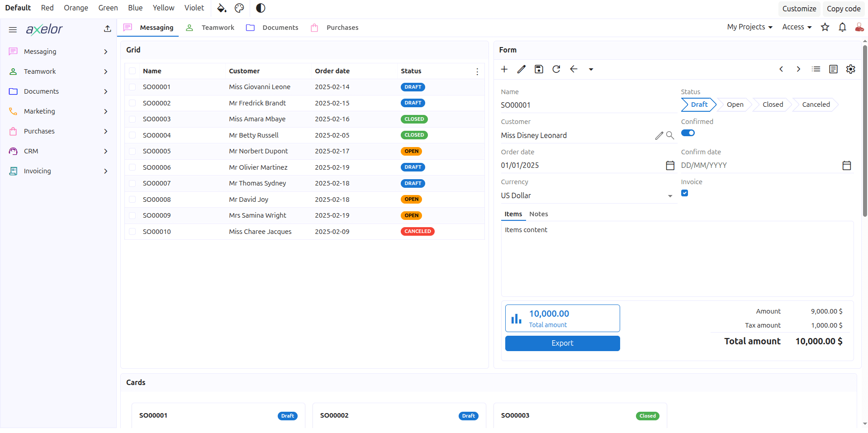Switch to list view icon
Screen dimensions: 868x433
(816, 69)
